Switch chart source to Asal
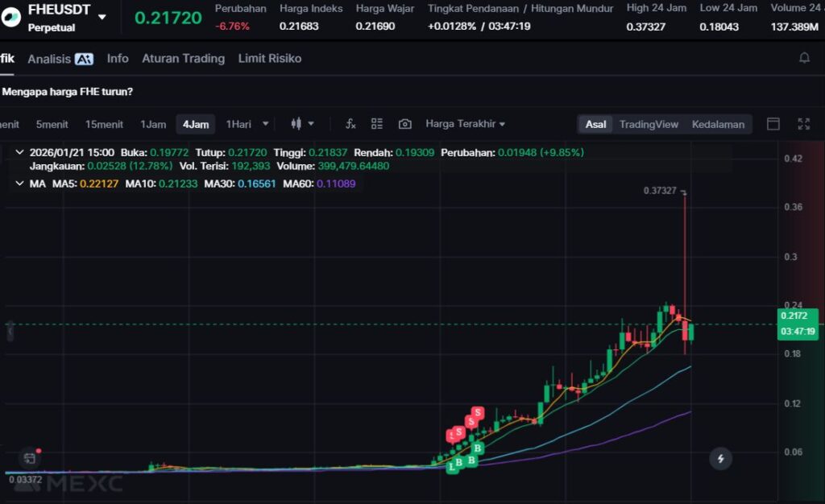 (596, 124)
